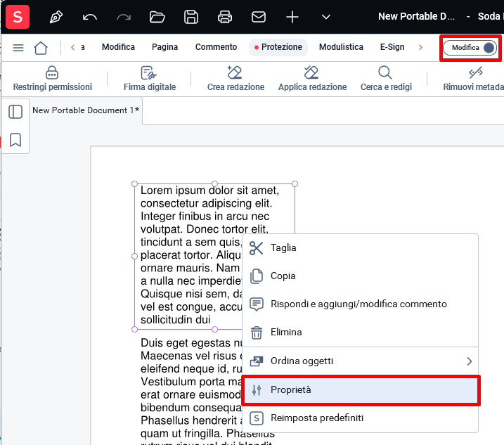
Task: Toggle the Modifica mode switch
Action: coord(470,48)
